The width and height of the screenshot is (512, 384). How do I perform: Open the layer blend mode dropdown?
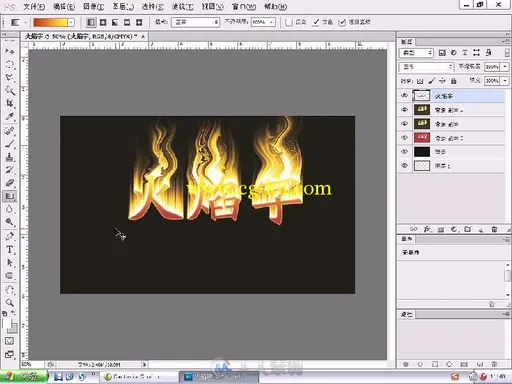point(426,67)
